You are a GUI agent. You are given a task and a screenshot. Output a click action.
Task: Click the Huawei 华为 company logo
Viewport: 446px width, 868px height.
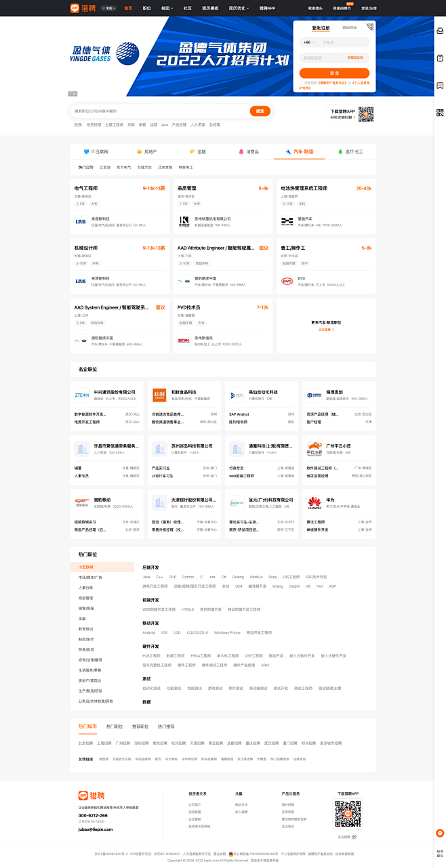pyautogui.click(x=315, y=502)
